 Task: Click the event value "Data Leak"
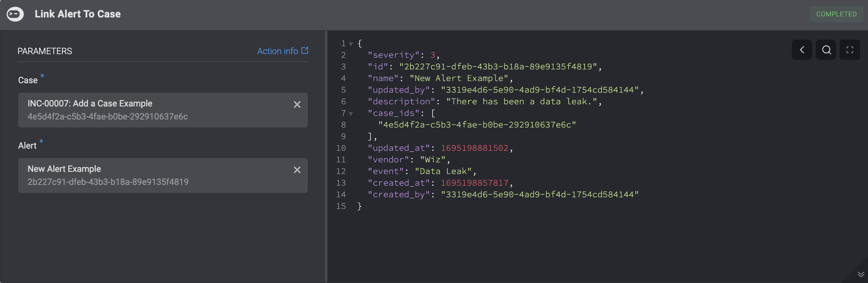pyautogui.click(x=443, y=171)
